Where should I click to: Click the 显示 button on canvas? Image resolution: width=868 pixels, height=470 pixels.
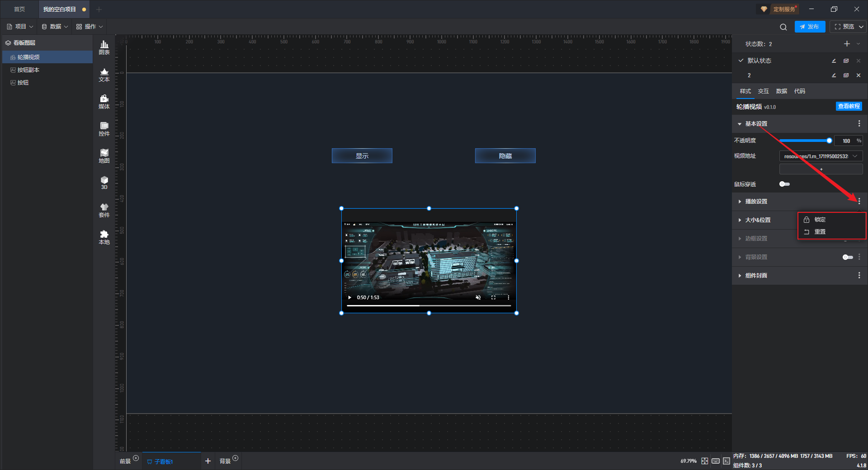(362, 156)
